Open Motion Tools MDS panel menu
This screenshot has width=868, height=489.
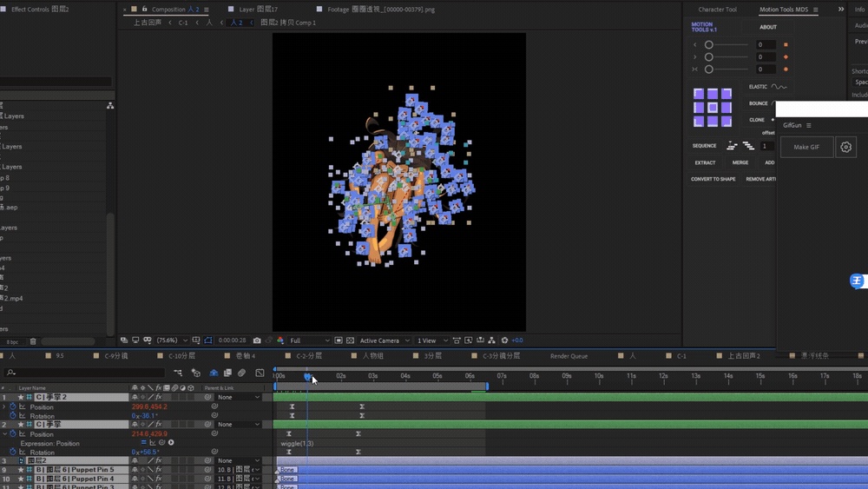[815, 10]
